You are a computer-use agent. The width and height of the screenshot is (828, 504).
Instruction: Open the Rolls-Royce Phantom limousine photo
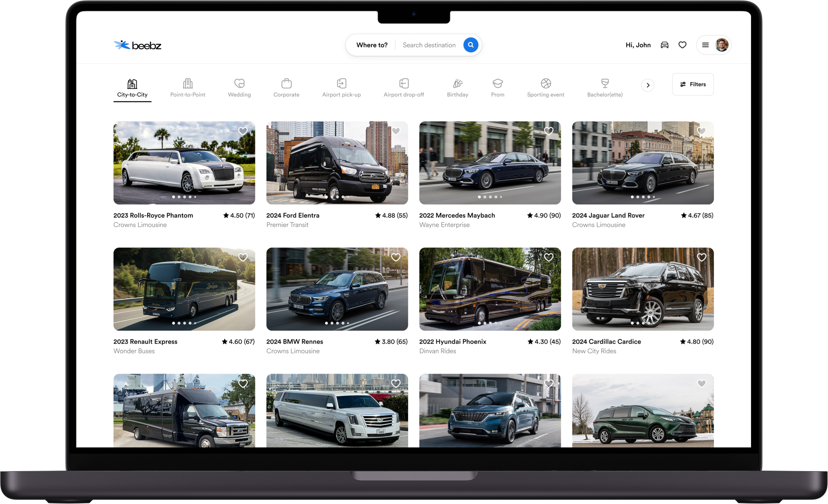click(184, 163)
